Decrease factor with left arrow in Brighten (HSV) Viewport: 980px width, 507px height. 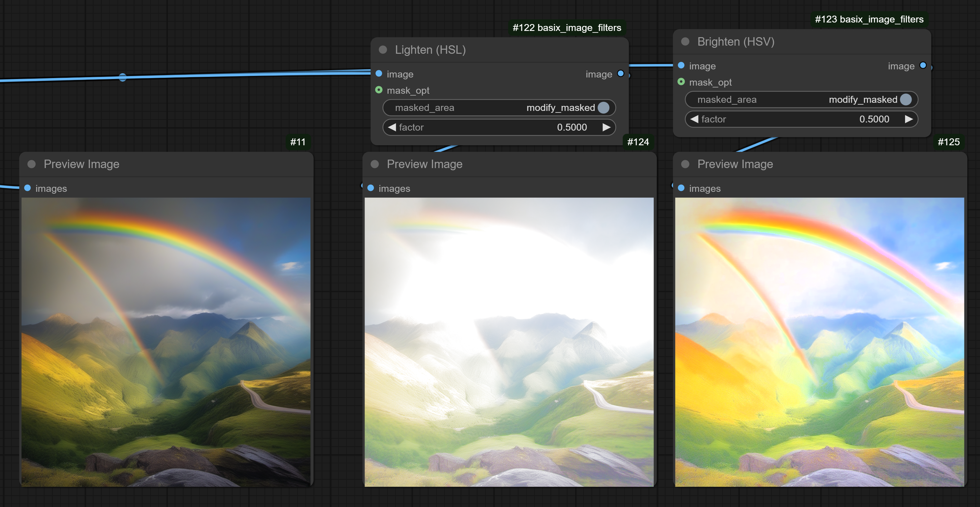[694, 119]
